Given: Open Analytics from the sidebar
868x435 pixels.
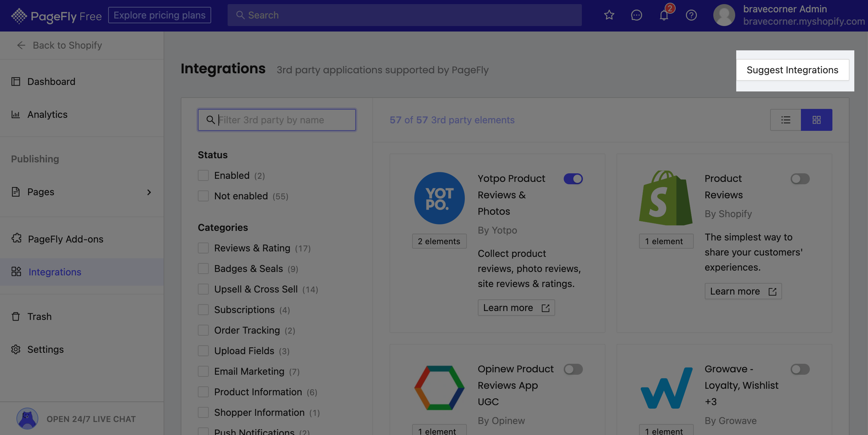Looking at the screenshot, I should pyautogui.click(x=82, y=114).
